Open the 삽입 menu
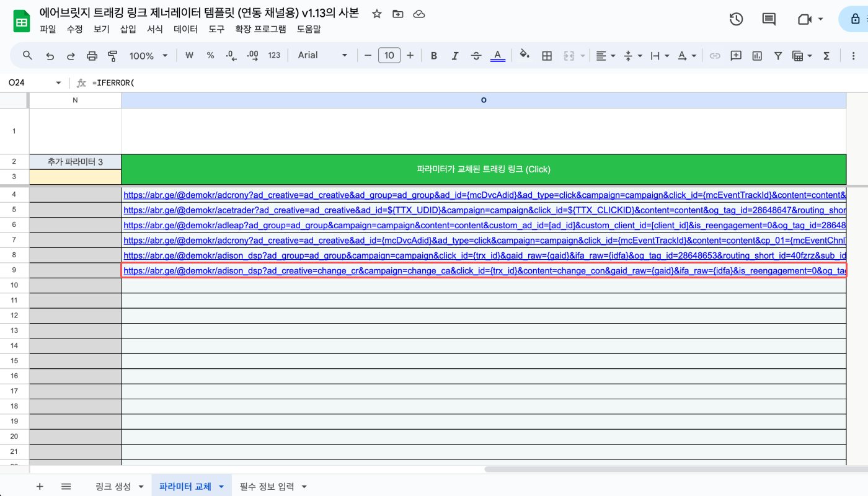Image resolution: width=868 pixels, height=496 pixels. [128, 29]
